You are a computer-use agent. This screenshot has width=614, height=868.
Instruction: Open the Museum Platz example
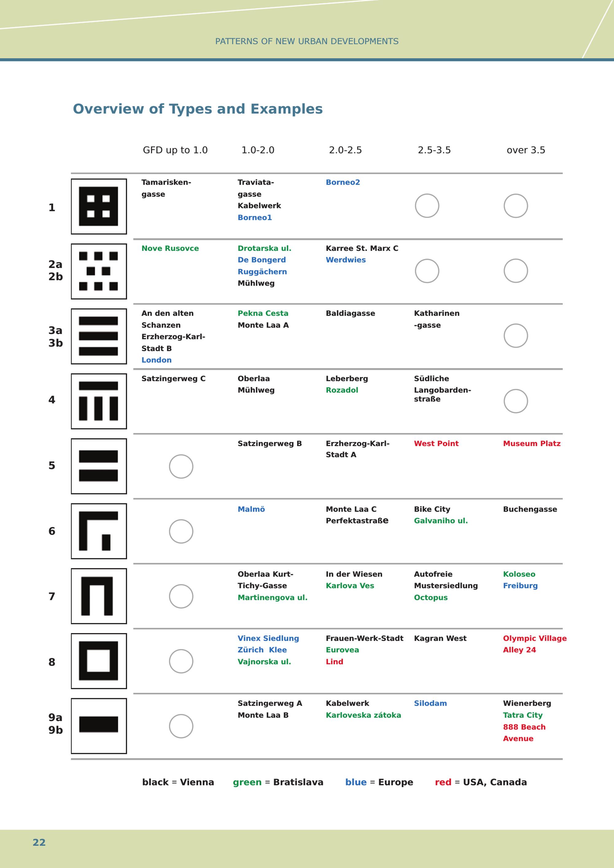[x=531, y=444]
